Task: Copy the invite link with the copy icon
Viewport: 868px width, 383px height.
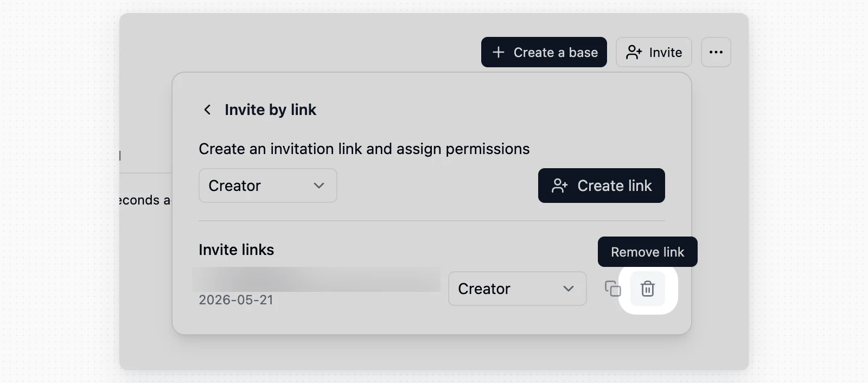Action: coord(612,289)
